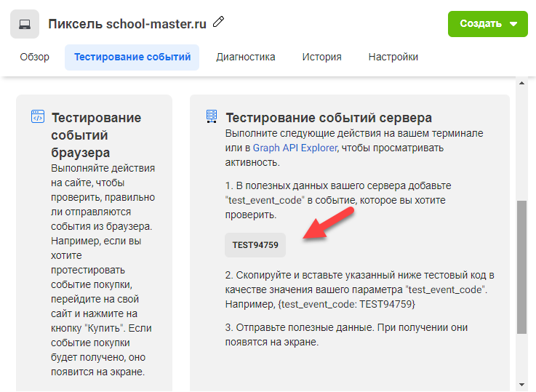This screenshot has height=392, width=536.
Task: Select the Тестирование событий tab
Action: [x=132, y=57]
